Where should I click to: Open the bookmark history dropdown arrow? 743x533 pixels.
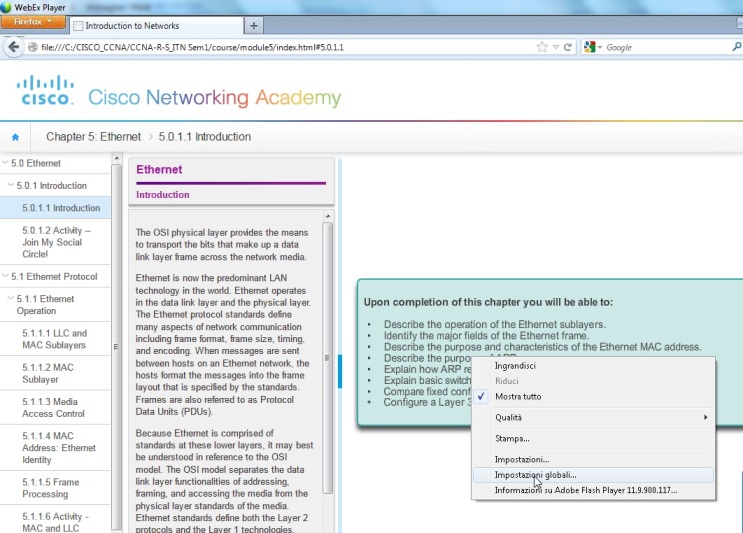coord(555,47)
